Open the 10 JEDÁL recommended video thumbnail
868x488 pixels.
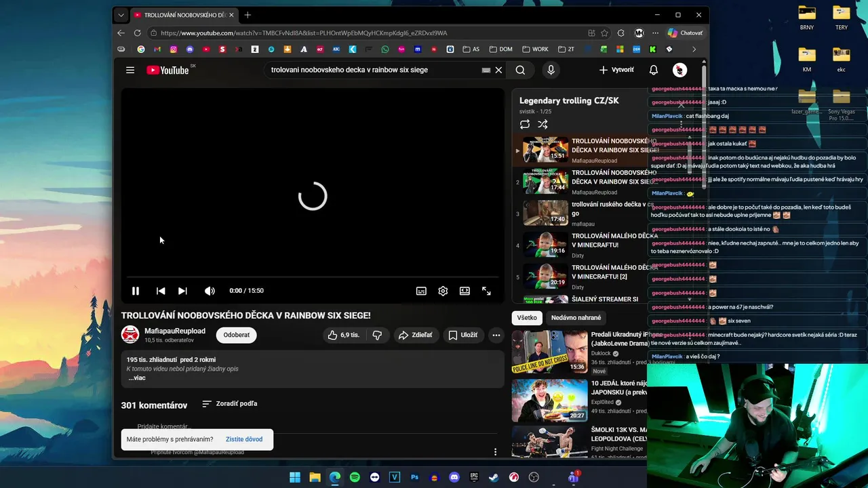549,401
